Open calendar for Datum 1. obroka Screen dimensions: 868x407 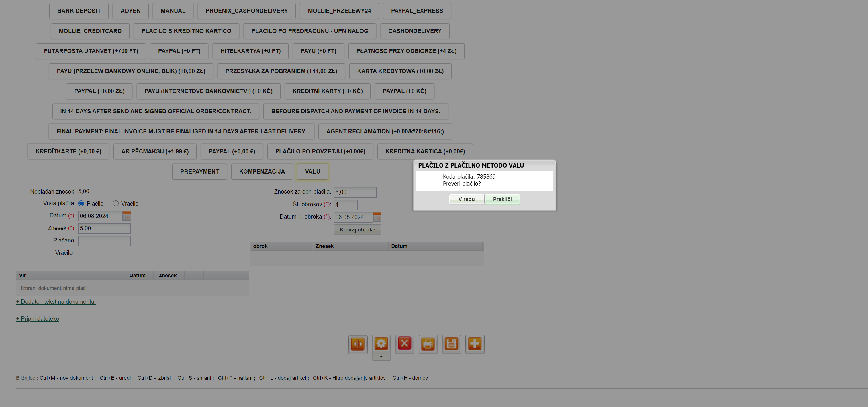pos(377,217)
